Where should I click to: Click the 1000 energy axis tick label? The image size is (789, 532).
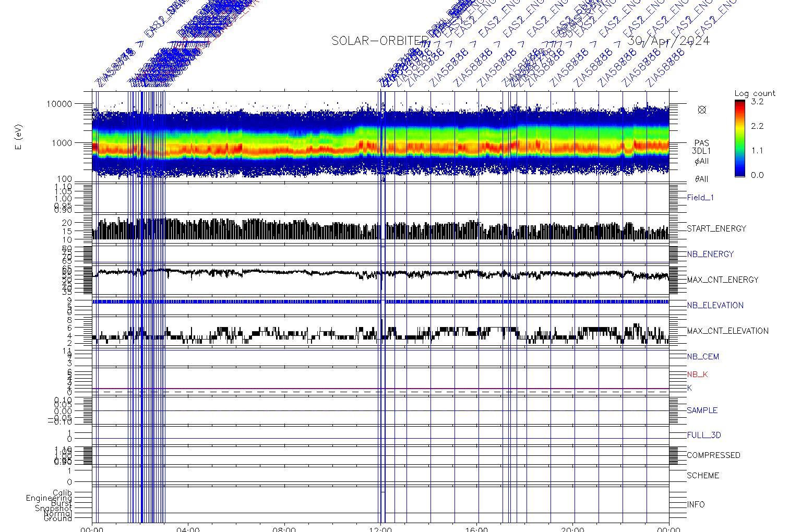[x=62, y=143]
